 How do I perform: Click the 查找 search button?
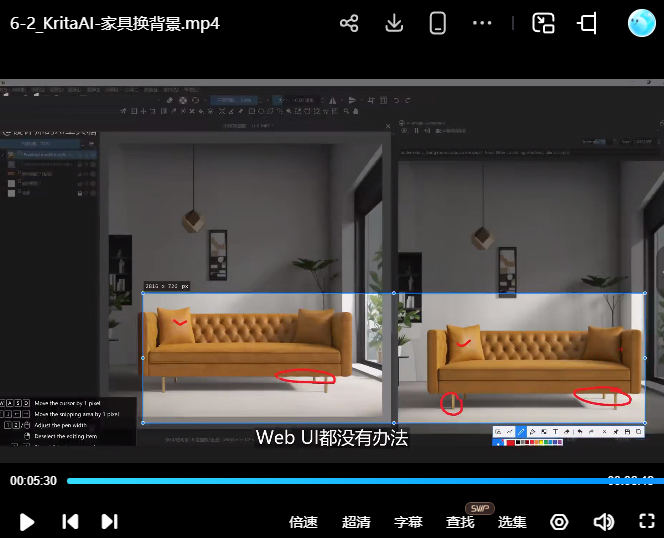point(460,522)
